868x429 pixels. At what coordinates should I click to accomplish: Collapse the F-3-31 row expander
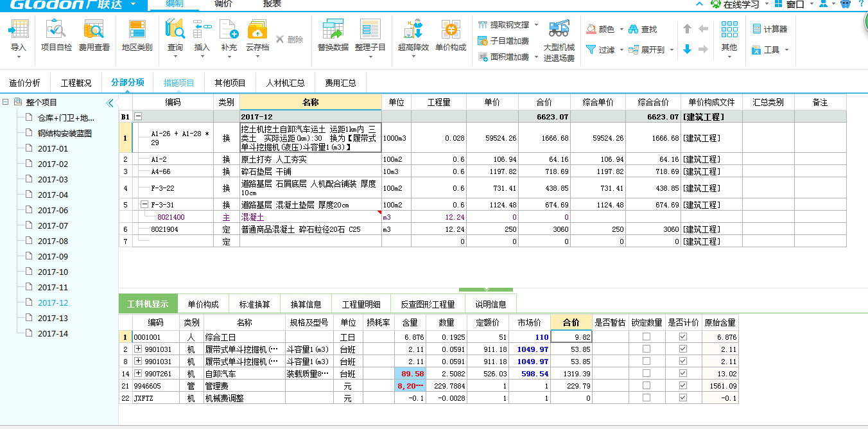pyautogui.click(x=144, y=205)
